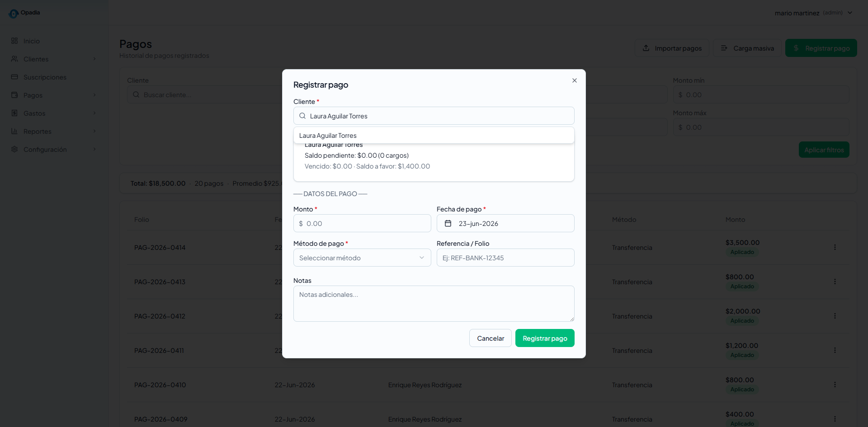Focus the Referencia / Folio field
868x427 pixels.
pyautogui.click(x=505, y=258)
